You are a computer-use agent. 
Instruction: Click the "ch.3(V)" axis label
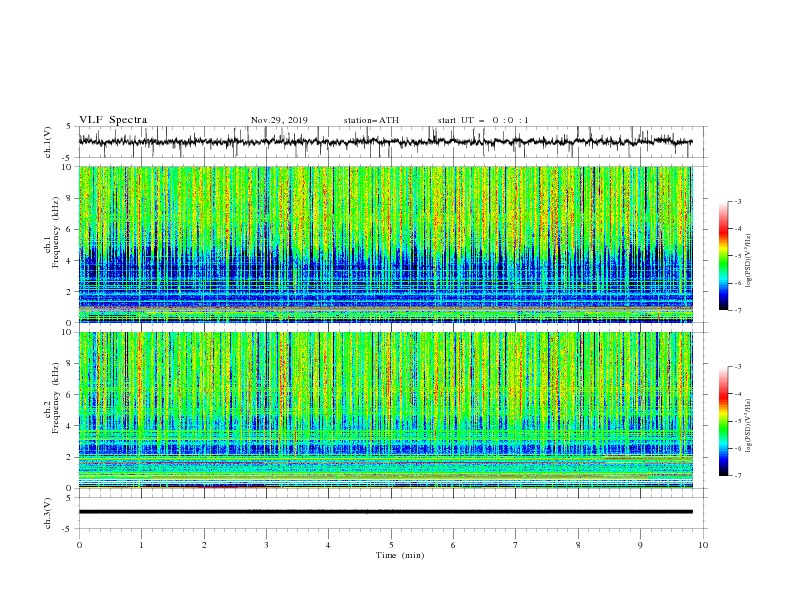tap(48, 513)
